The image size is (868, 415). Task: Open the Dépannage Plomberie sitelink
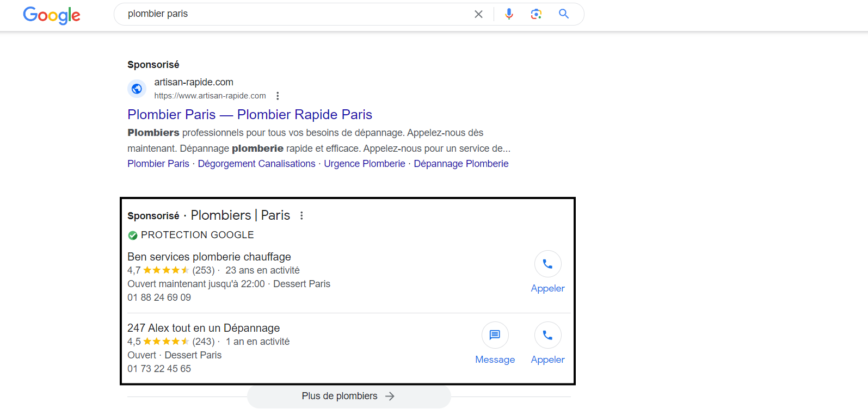coord(461,164)
